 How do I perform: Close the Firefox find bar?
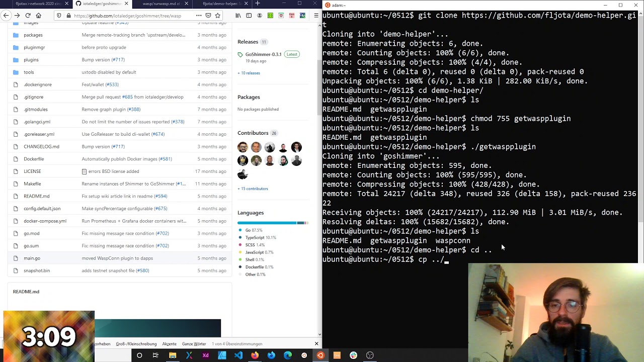(x=316, y=344)
